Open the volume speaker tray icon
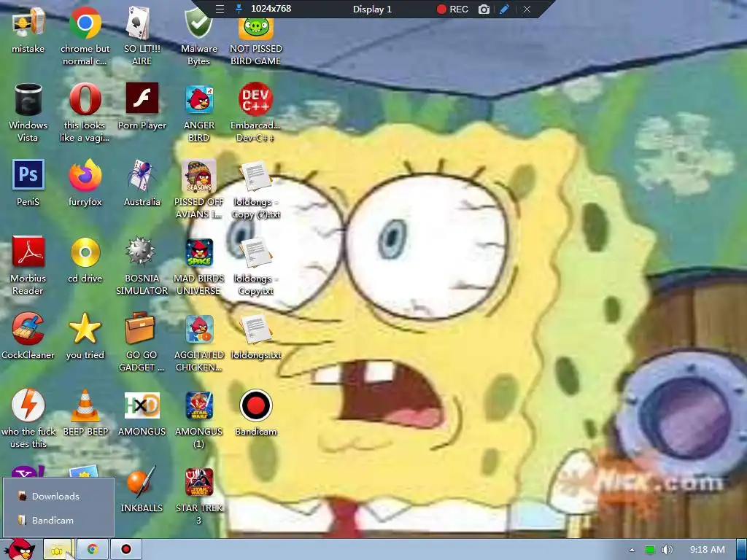 pyautogui.click(x=667, y=550)
